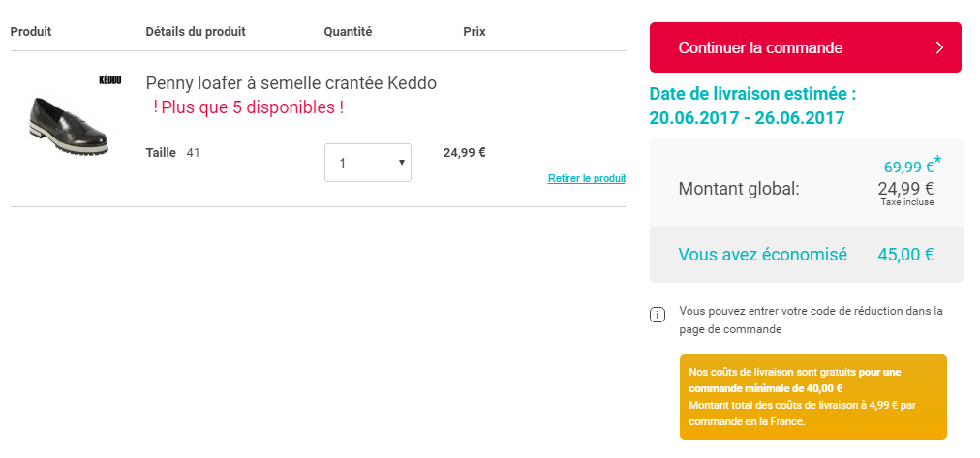The height and width of the screenshot is (458, 980).
Task: Click the arrow on Continuer la commande
Action: pyautogui.click(x=938, y=48)
